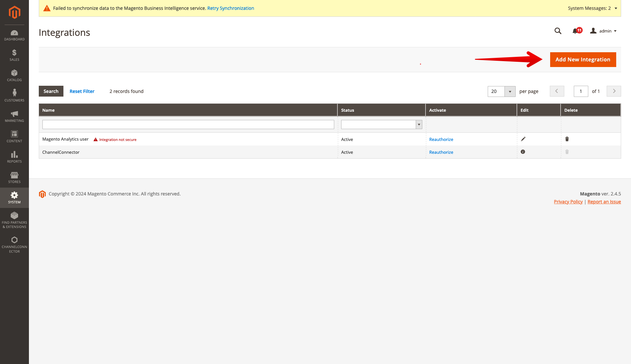Click the 2 records found text
The width and height of the screenshot is (631, 364).
coord(127,91)
